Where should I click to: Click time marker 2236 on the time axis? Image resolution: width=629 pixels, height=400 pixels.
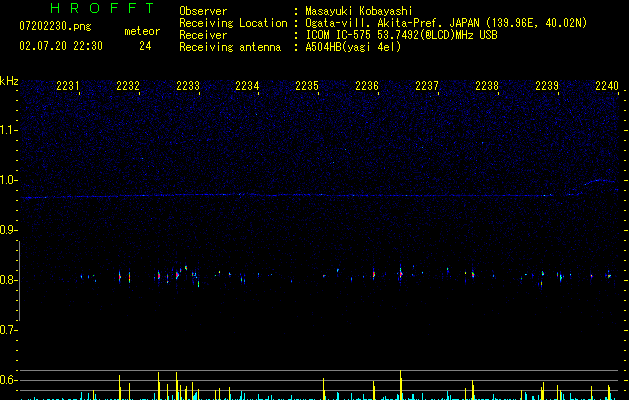click(367, 85)
